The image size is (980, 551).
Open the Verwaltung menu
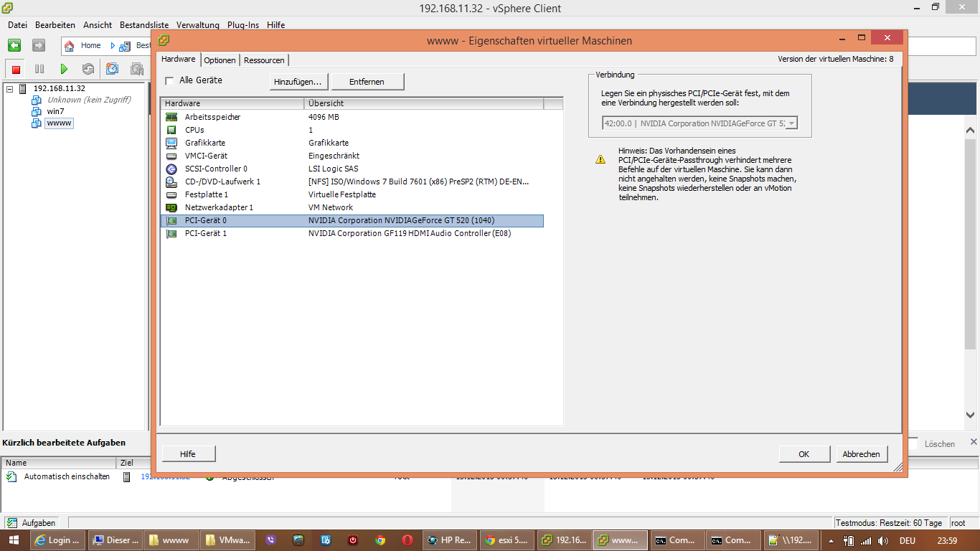[198, 24]
